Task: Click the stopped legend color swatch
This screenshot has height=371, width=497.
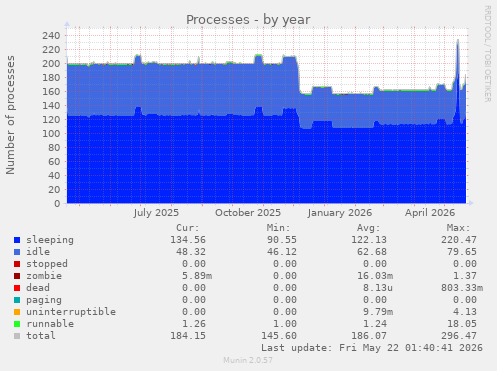Action: coord(17,264)
